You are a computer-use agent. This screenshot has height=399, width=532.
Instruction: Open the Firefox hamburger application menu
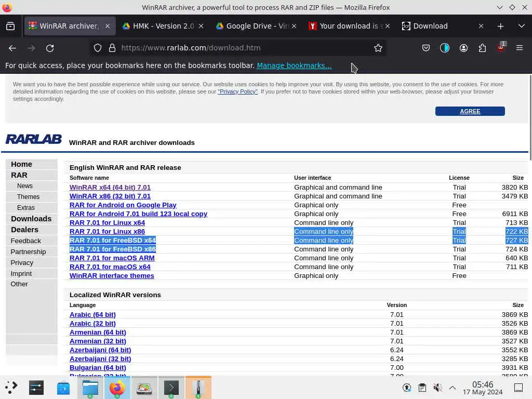[x=520, y=48]
